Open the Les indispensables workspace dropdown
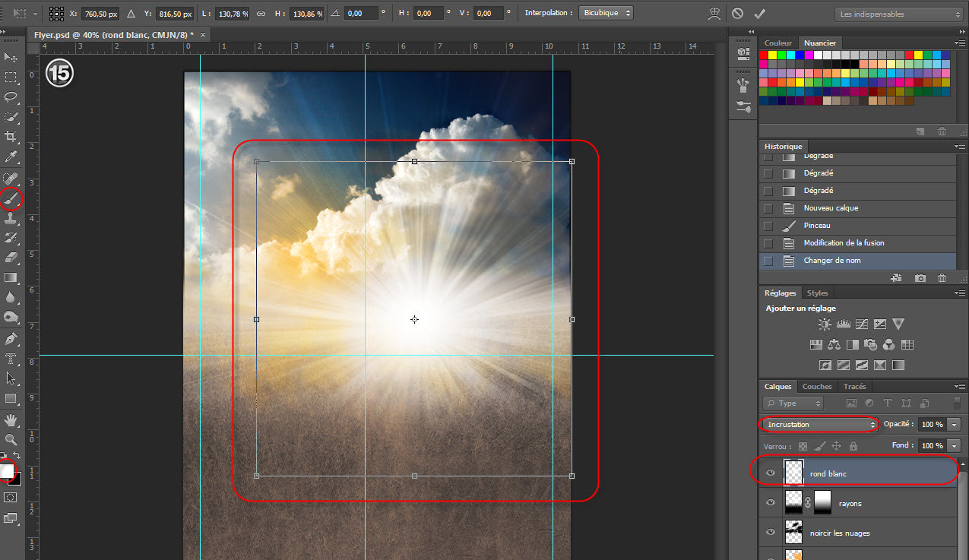Viewport: 969px width, 560px height. [x=898, y=14]
